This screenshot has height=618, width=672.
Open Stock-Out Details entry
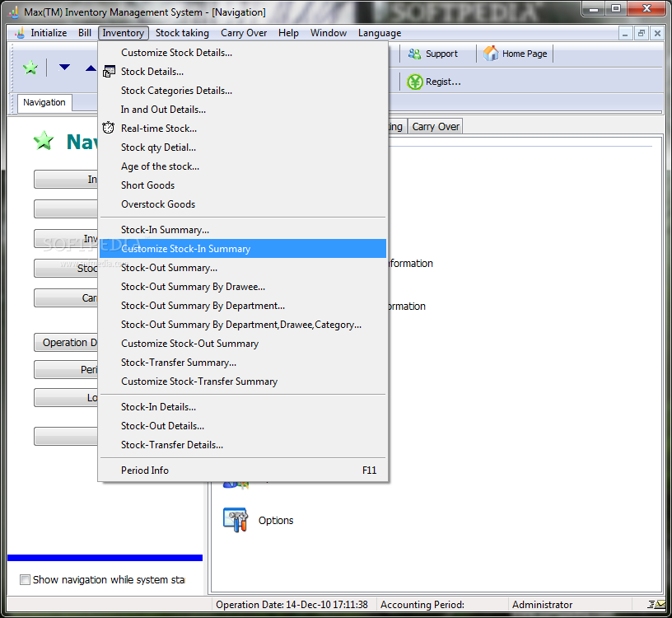pos(243,426)
